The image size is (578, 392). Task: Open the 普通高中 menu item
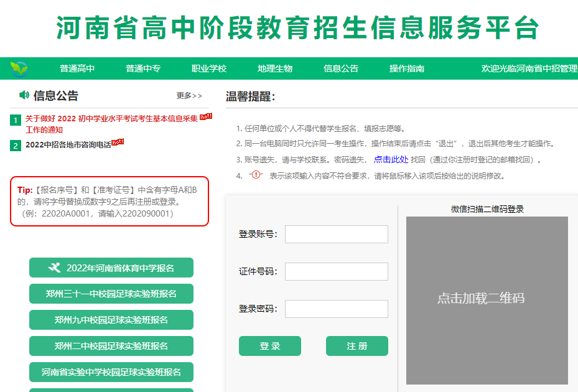coord(77,68)
